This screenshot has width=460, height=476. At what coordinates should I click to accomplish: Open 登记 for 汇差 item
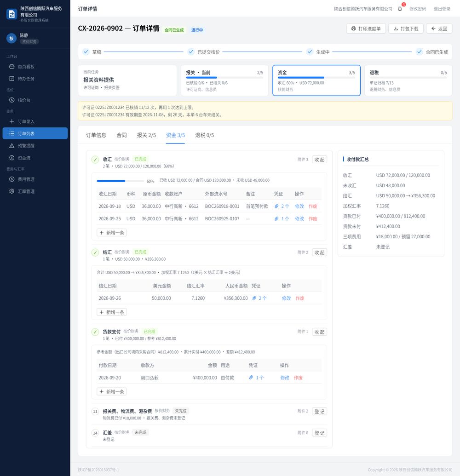[319, 433]
